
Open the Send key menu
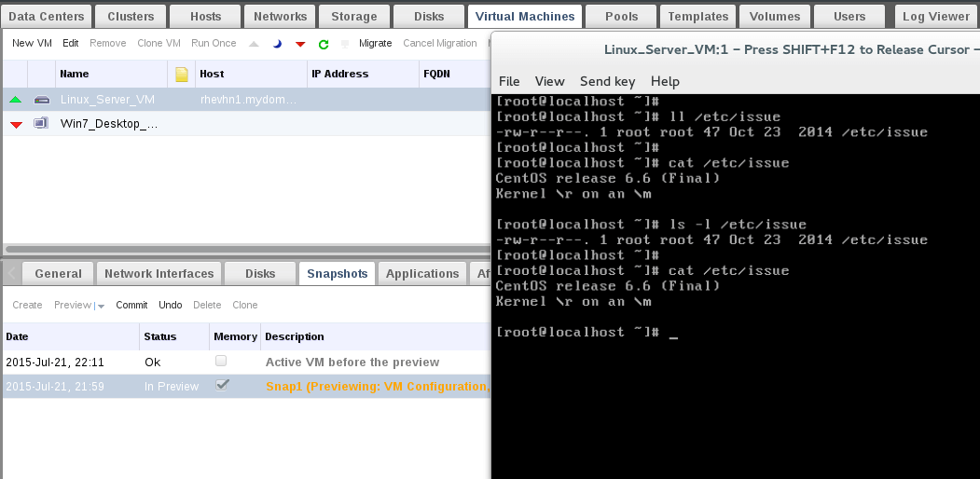pos(607,82)
